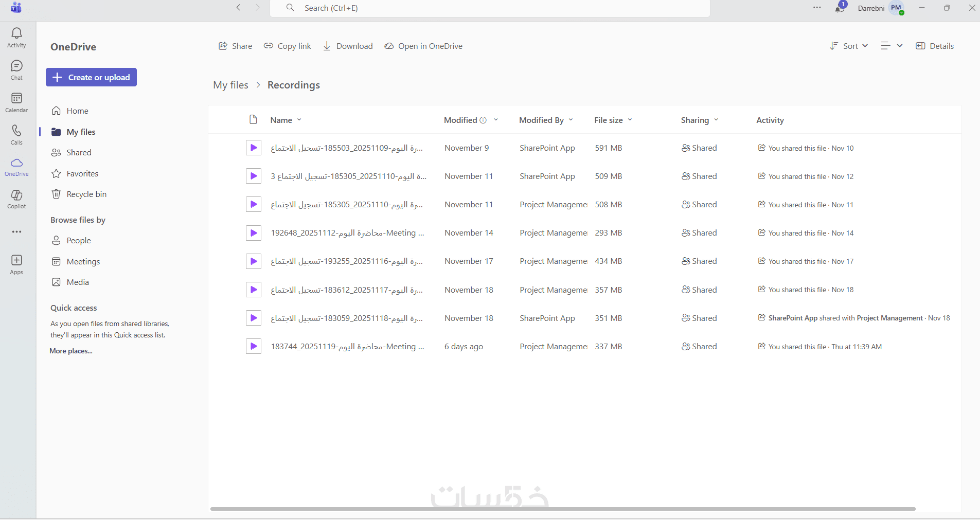The height and width of the screenshot is (520, 980).
Task: Select OneDrive cloud icon in Teams rail
Action: (16, 167)
